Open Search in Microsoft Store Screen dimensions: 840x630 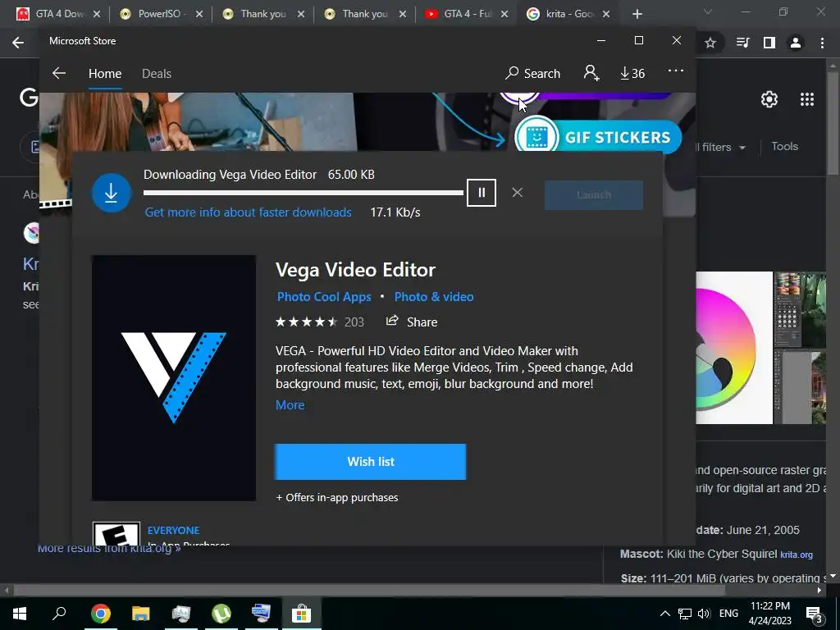pyautogui.click(x=532, y=73)
